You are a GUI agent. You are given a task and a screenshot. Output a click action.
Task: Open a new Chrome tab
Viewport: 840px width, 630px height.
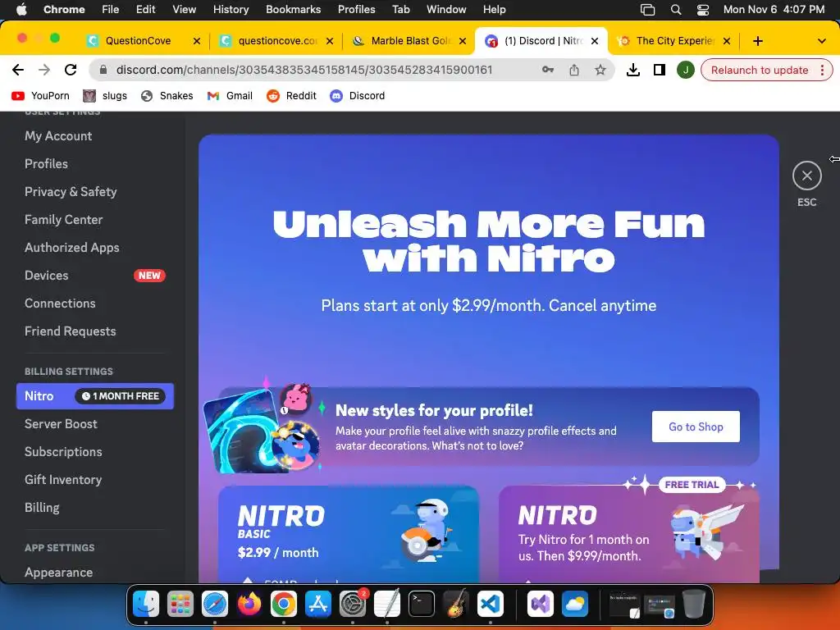pyautogui.click(x=757, y=41)
